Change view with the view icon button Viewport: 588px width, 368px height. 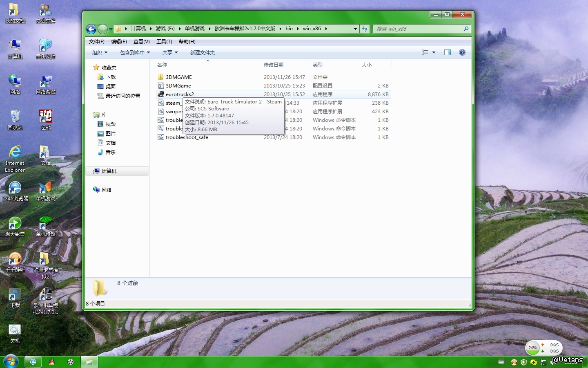(425, 52)
